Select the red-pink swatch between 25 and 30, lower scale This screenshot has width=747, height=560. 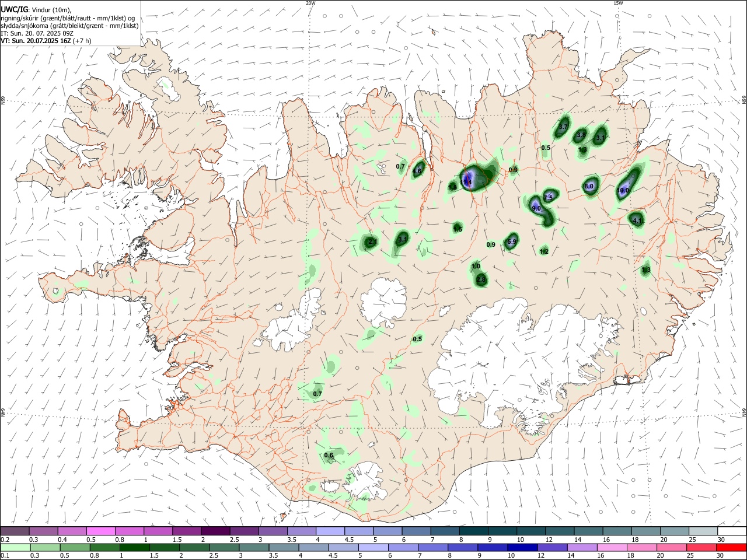pos(701,547)
